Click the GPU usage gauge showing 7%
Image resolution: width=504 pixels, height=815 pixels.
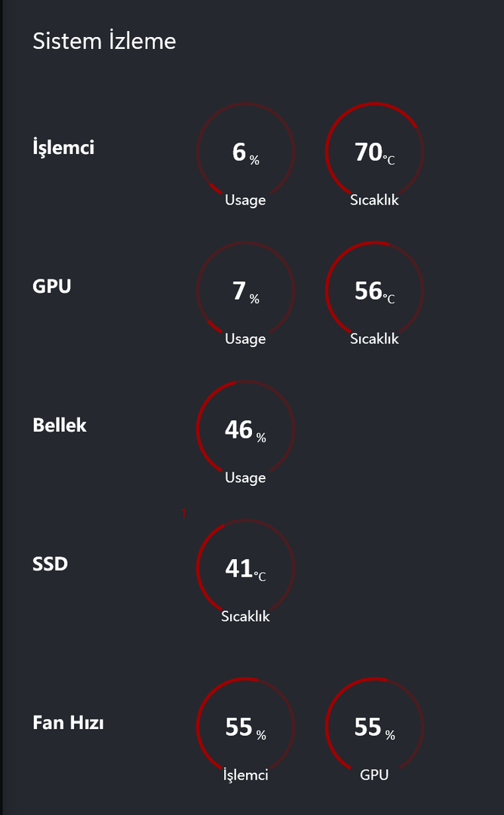point(245,291)
